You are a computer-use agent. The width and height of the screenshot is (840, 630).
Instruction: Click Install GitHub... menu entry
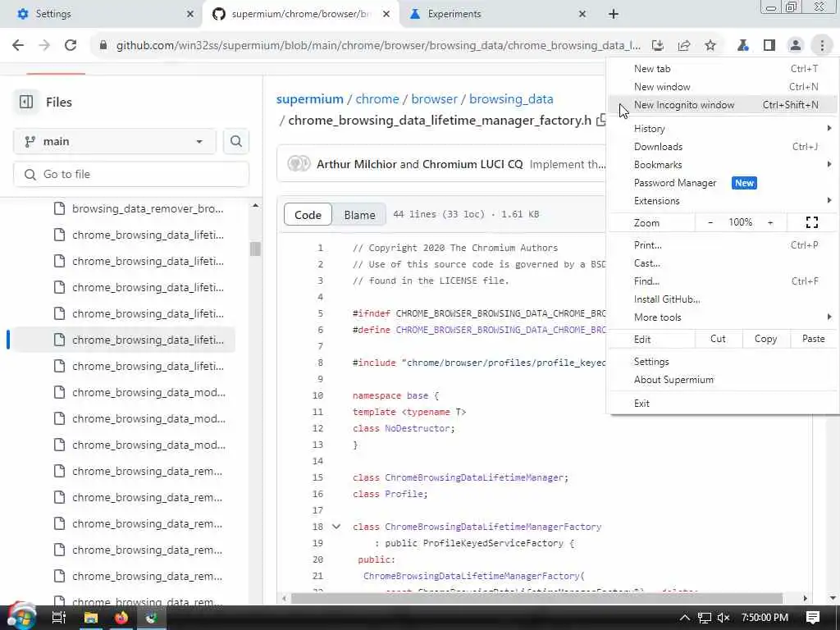[x=724, y=299]
